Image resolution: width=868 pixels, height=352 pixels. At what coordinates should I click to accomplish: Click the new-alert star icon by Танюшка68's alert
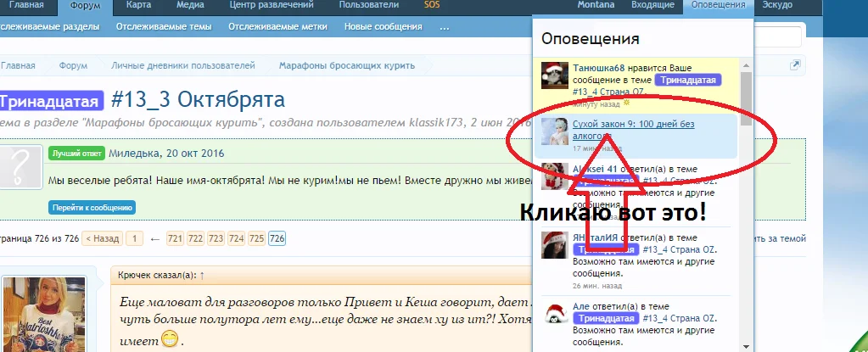pyautogui.click(x=627, y=103)
